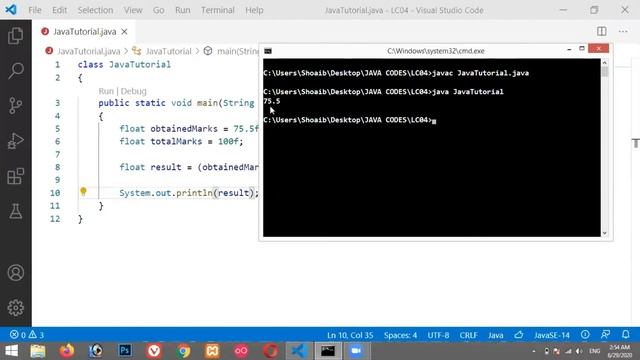Open the Help menu
The width and height of the screenshot is (640, 360).
[x=254, y=10]
